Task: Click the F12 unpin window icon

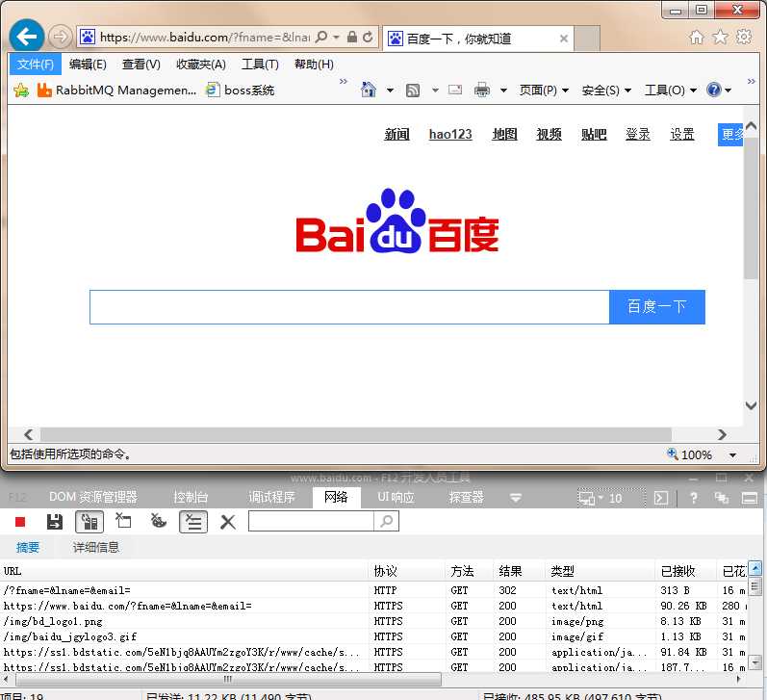Action: click(x=721, y=499)
